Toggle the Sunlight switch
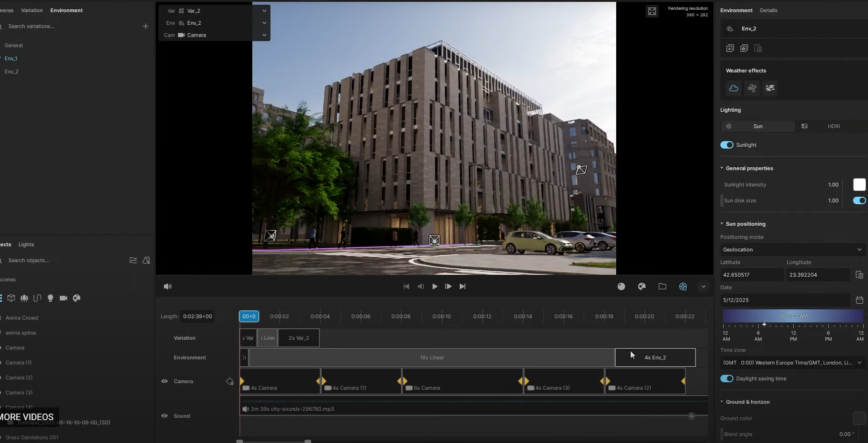Image resolution: width=868 pixels, height=443 pixels. click(x=726, y=145)
